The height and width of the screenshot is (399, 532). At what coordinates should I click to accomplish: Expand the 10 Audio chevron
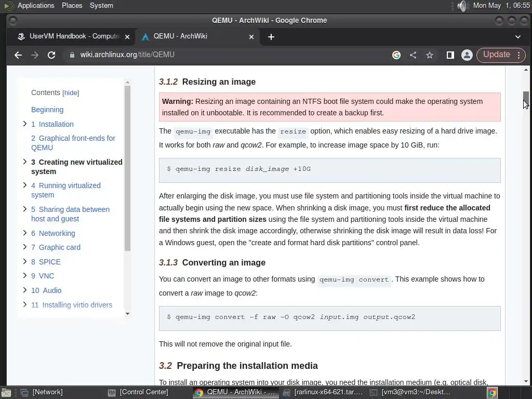pos(25,290)
